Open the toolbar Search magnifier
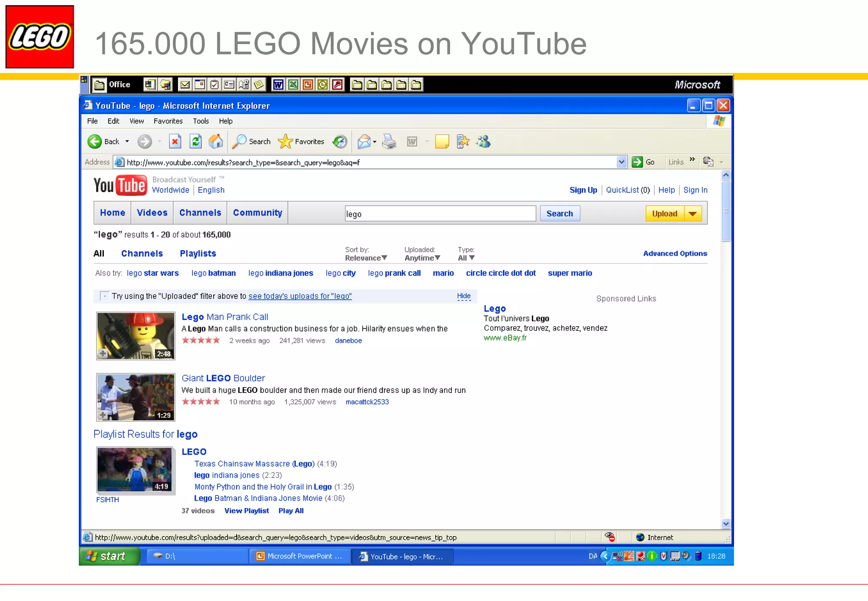This screenshot has height=601, width=868. [x=239, y=142]
